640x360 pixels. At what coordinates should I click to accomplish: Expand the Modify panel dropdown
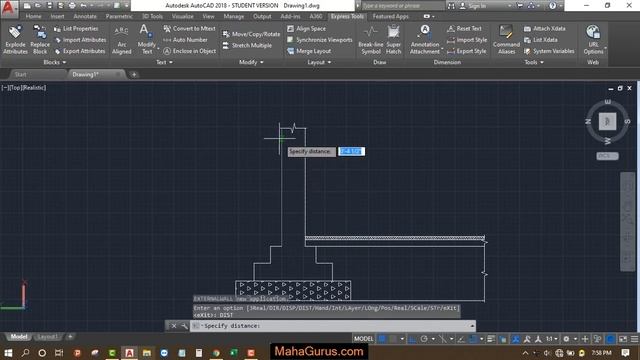(x=251, y=62)
